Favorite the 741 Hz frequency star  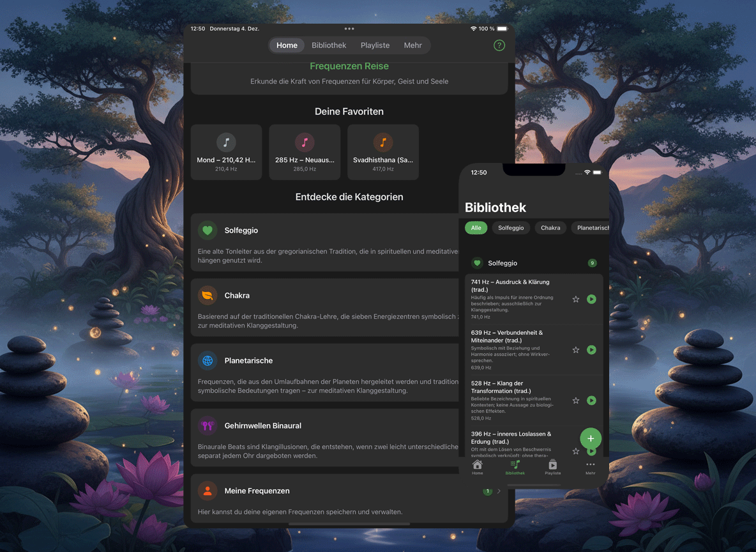pyautogui.click(x=575, y=299)
